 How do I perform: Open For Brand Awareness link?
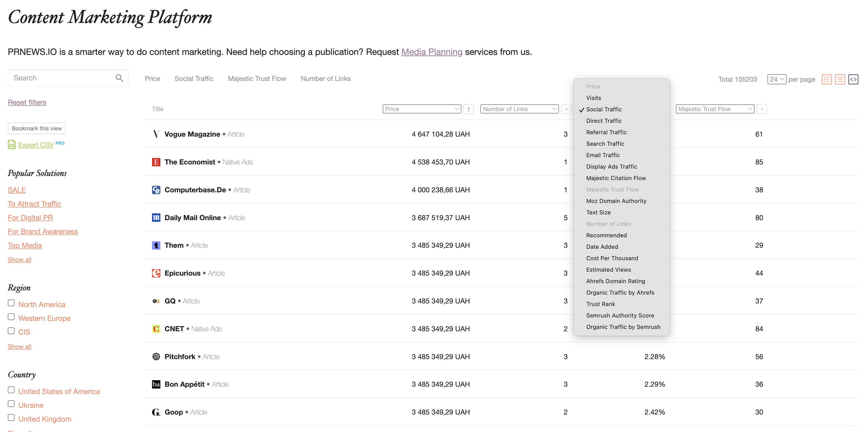[x=43, y=231]
